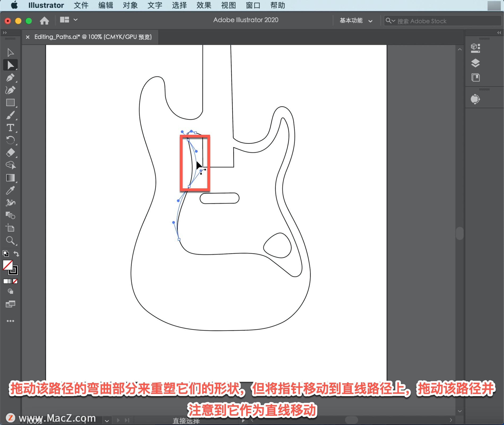This screenshot has width=504, height=425.
Task: Open the 效果 menu
Action: (204, 5)
